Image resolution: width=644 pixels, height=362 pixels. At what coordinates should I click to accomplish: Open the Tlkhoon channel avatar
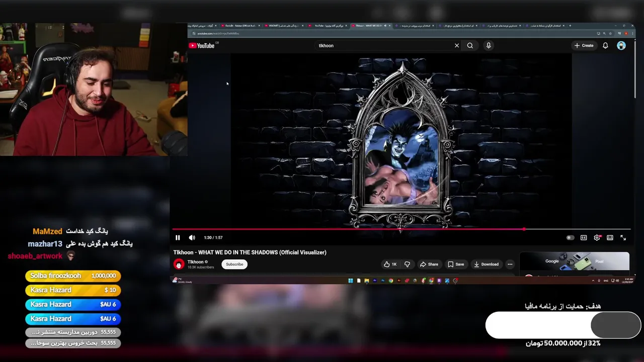coord(179,264)
